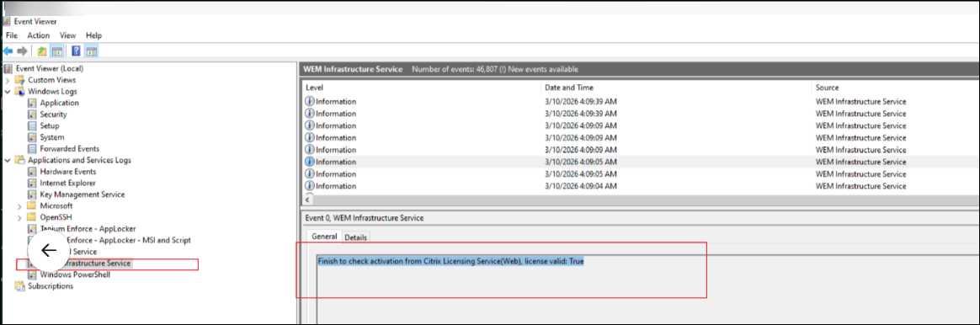Screen dimensions: 980x325
Task: Select Applications and Services Logs folder
Action: [x=79, y=160]
